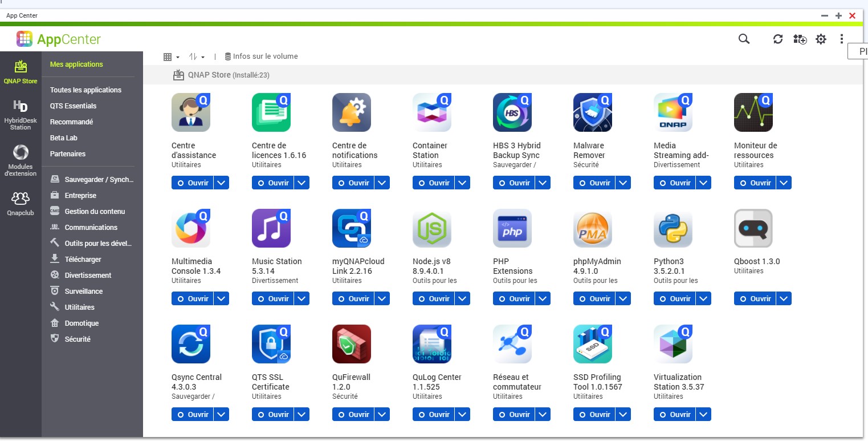Open the Beta Lab category

tap(63, 138)
